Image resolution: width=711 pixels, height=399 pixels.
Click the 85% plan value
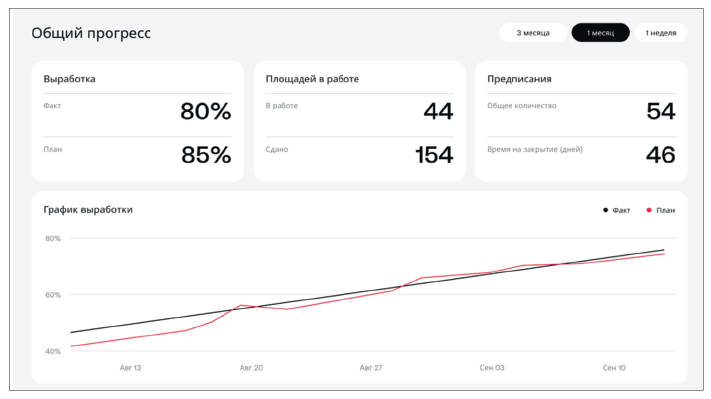(x=206, y=155)
